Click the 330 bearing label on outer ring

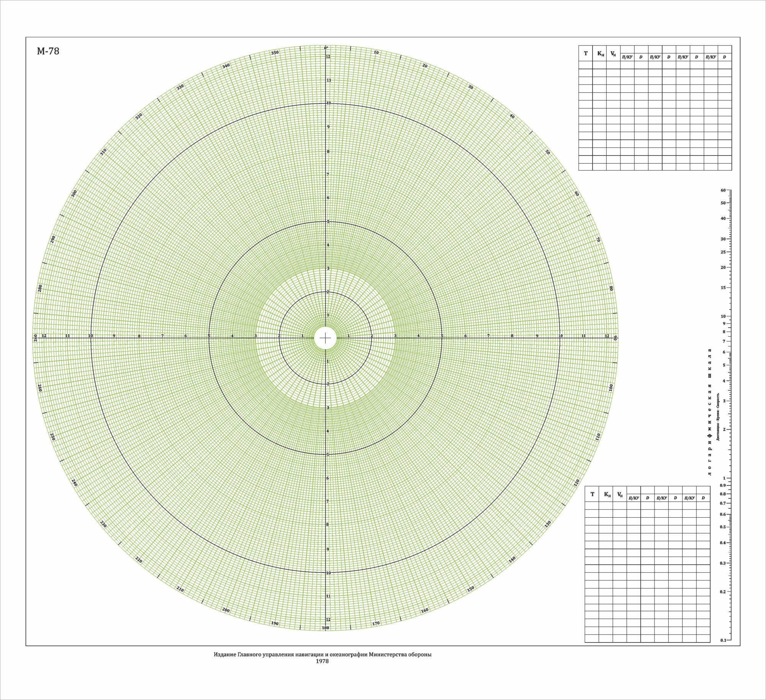click(x=180, y=87)
